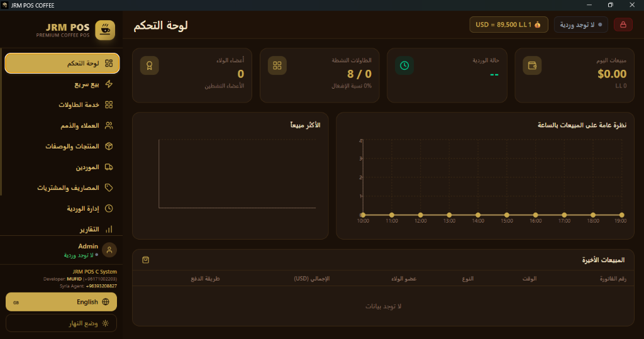This screenshot has width=644, height=339.
Task: Click the today's sales wallet icon
Action: coord(532,66)
